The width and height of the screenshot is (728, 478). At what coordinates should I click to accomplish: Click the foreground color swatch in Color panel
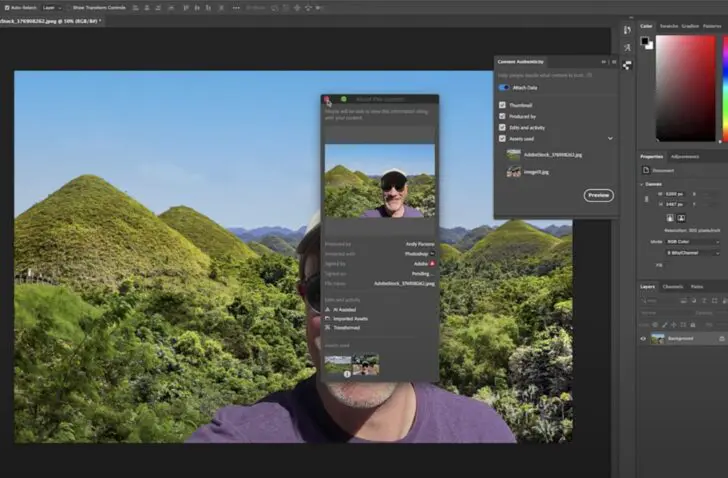tap(644, 41)
